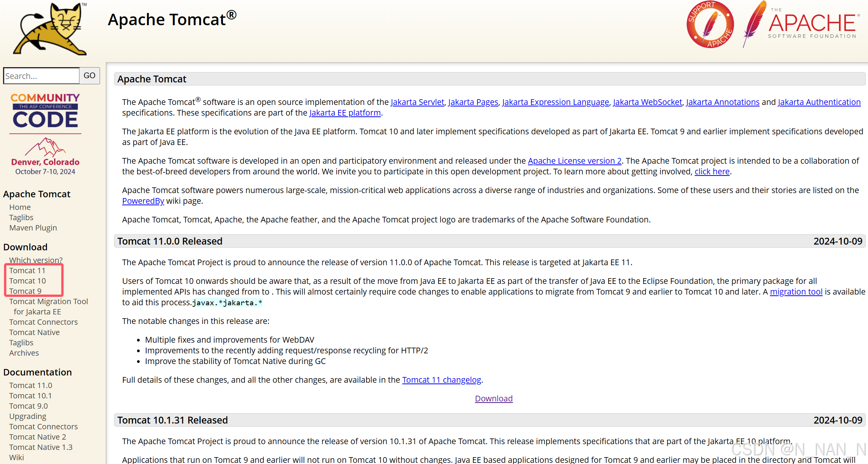The height and width of the screenshot is (464, 868).
Task: Select Tomcat 9 download link
Action: (25, 291)
